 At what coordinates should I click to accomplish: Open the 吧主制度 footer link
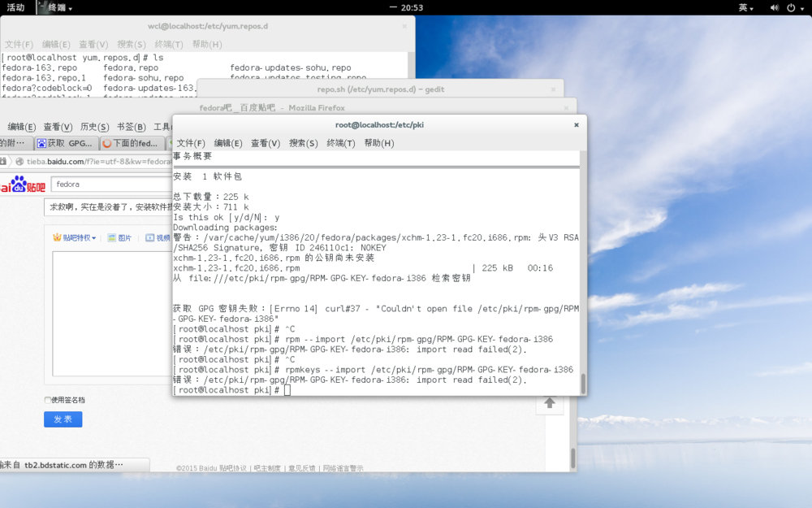click(x=267, y=468)
